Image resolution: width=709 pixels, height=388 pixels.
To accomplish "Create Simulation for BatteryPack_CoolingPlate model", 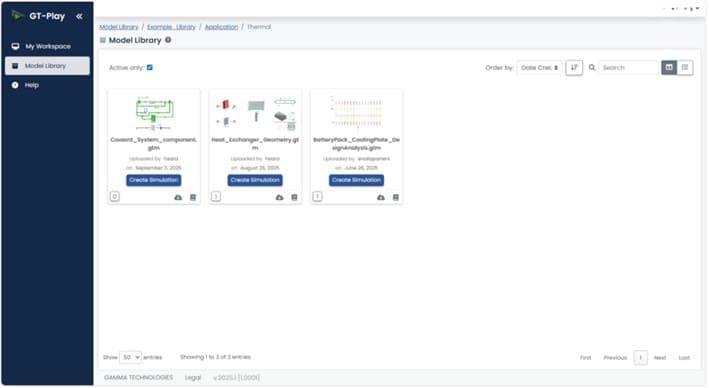I will click(356, 180).
